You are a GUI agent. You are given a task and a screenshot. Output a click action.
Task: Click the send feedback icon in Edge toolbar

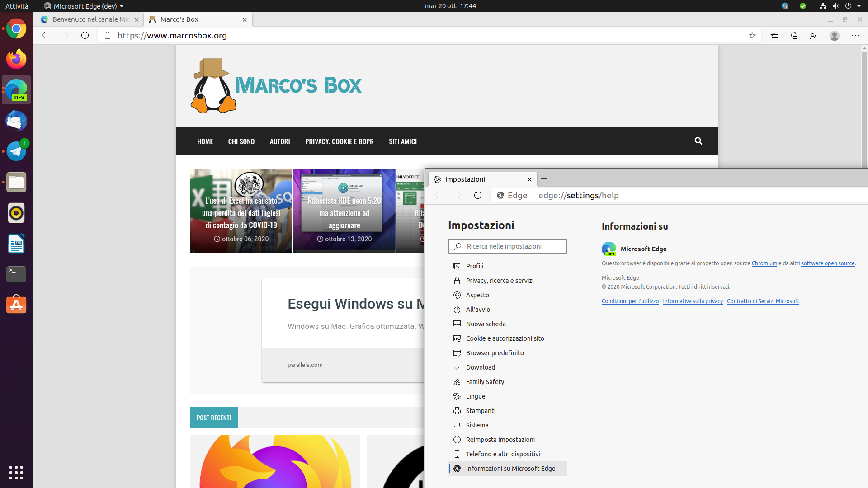click(814, 35)
